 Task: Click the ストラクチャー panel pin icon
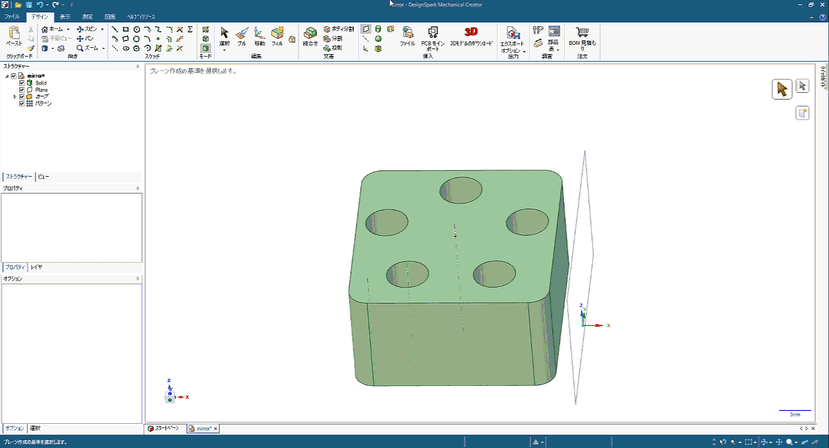[x=137, y=67]
